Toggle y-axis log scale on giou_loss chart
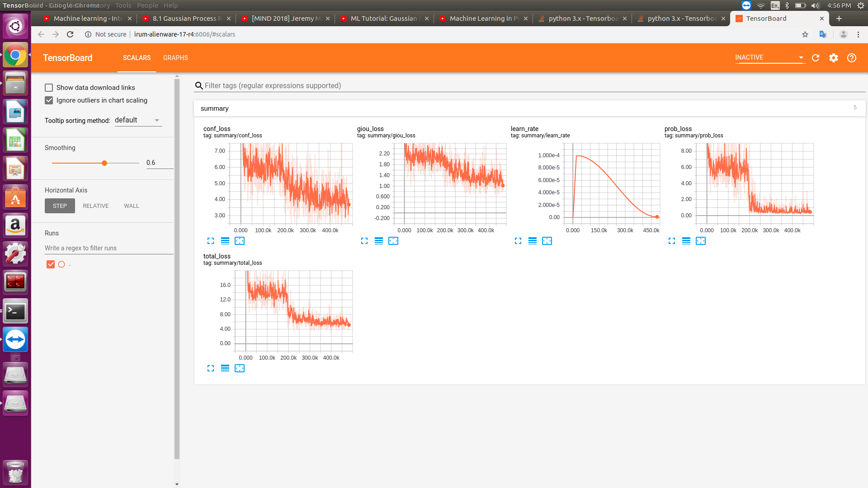This screenshot has height=488, width=868. tap(379, 241)
